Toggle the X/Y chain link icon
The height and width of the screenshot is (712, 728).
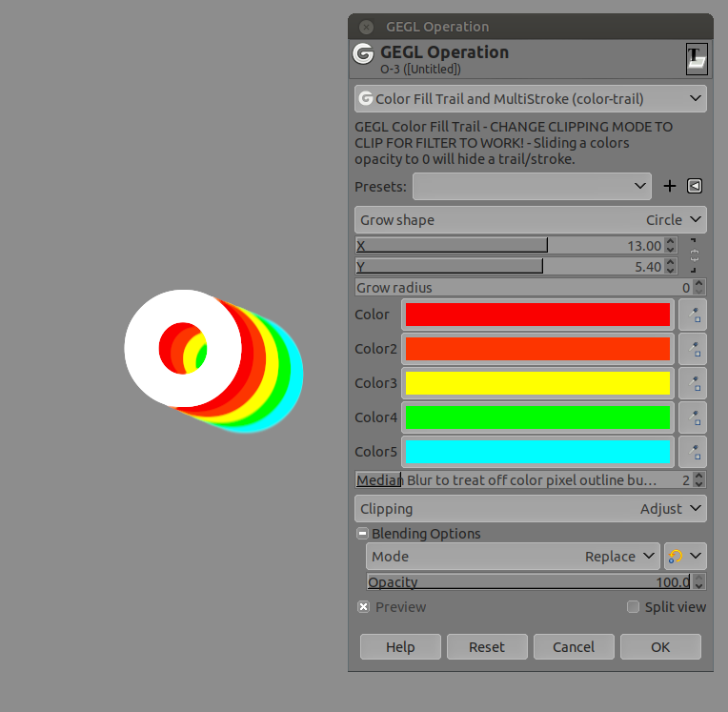click(694, 255)
